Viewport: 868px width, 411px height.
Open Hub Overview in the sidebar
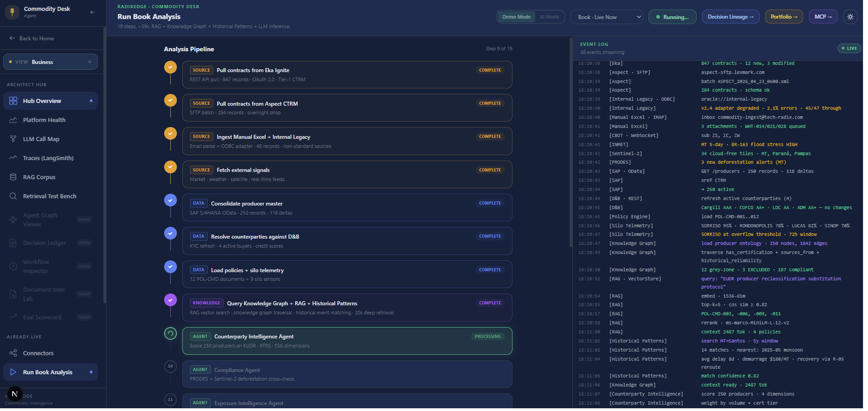coord(50,101)
